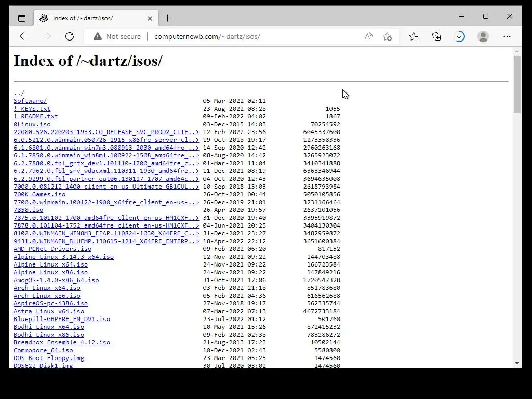The height and width of the screenshot is (399, 532).
Task: Click 7878.0.101104-1752 amd64fre link
Action: coord(106,225)
